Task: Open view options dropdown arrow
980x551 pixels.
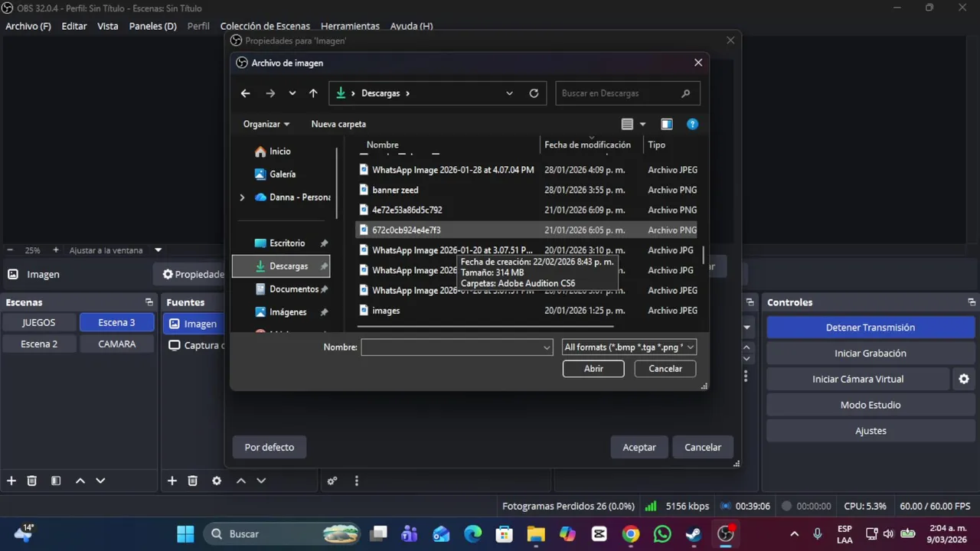Action: [642, 124]
